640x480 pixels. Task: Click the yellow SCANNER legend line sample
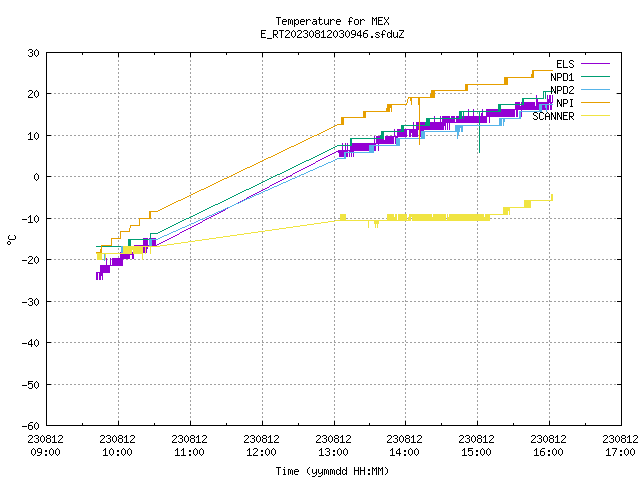point(595,116)
